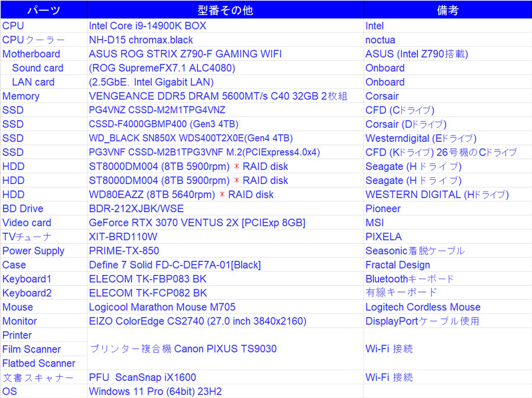
Task: Click GeForce RTX 3070 VENTUS 2X entry
Action: (197, 223)
